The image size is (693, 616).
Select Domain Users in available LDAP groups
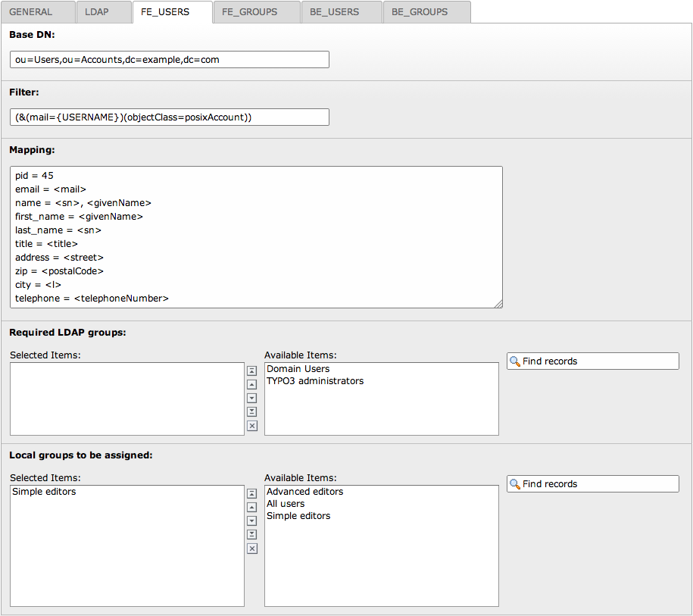coord(298,369)
